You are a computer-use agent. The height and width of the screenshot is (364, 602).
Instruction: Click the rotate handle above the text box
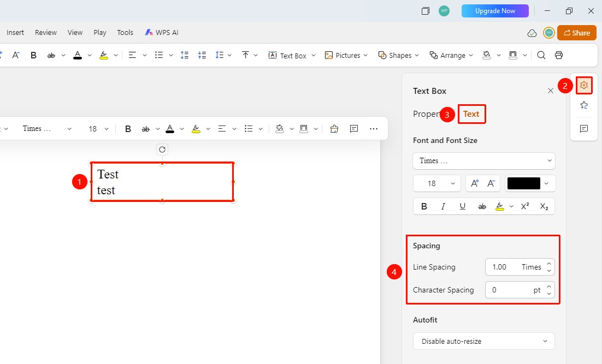[x=162, y=150]
